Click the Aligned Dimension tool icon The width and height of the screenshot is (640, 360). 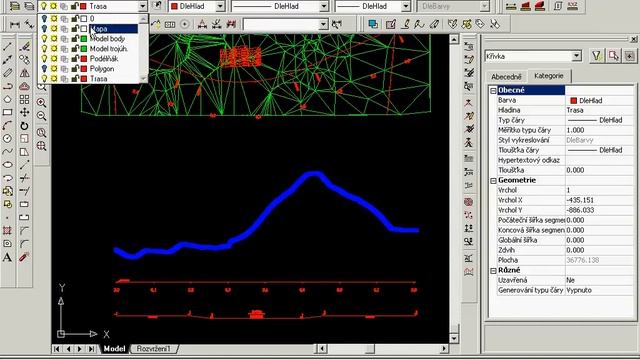(29, 24)
